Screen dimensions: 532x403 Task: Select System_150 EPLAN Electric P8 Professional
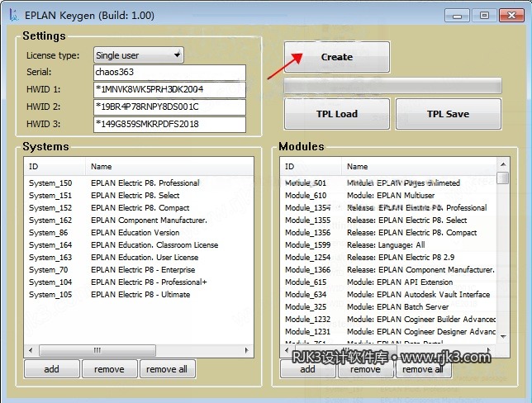point(139,183)
